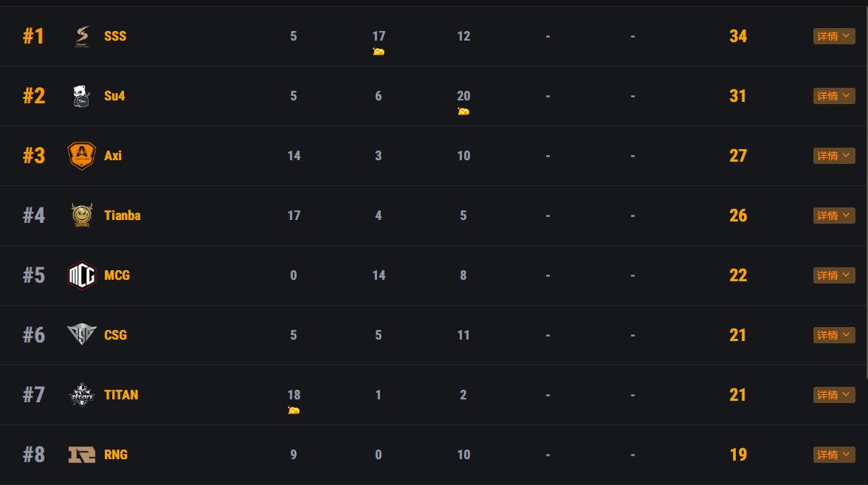Image resolution: width=868 pixels, height=485 pixels.
Task: Show details for the MCG row
Action: click(834, 275)
